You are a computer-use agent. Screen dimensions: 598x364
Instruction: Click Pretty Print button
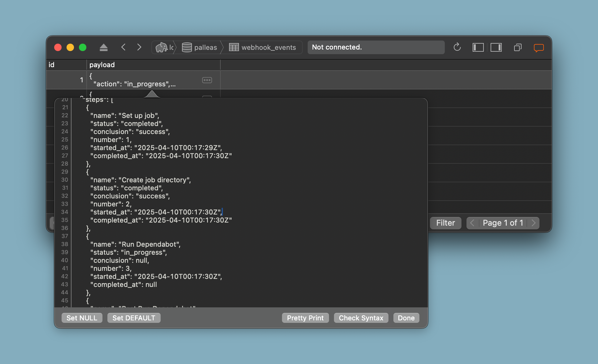coord(305,318)
